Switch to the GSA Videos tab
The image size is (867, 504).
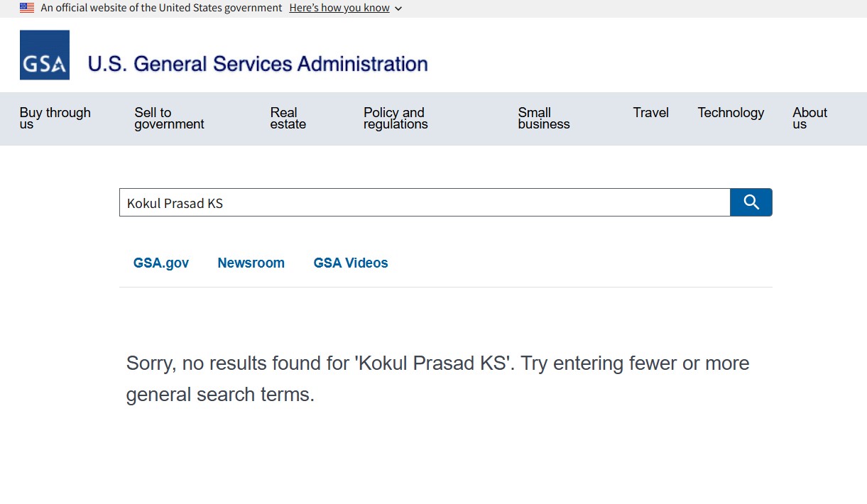(351, 263)
